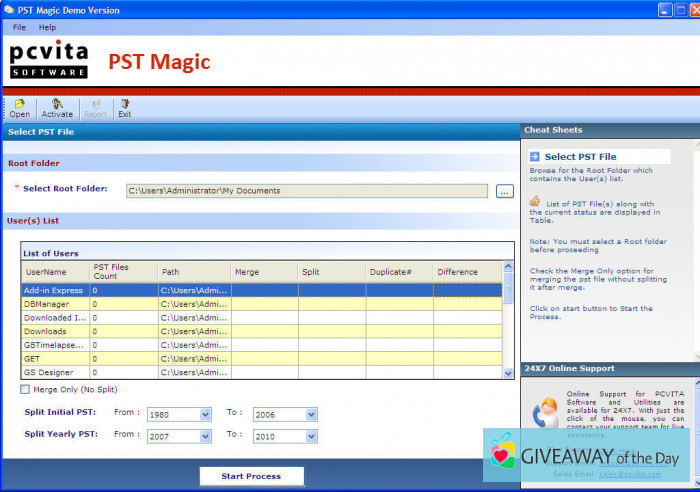Click the PCVITA Software logo
Image resolution: width=700 pixels, height=492 pixels.
49,60
